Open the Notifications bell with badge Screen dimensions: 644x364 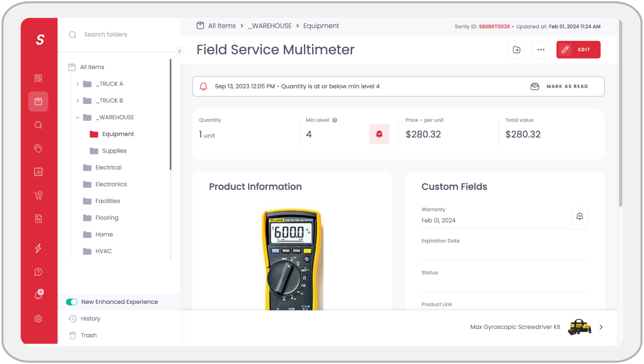click(x=38, y=294)
